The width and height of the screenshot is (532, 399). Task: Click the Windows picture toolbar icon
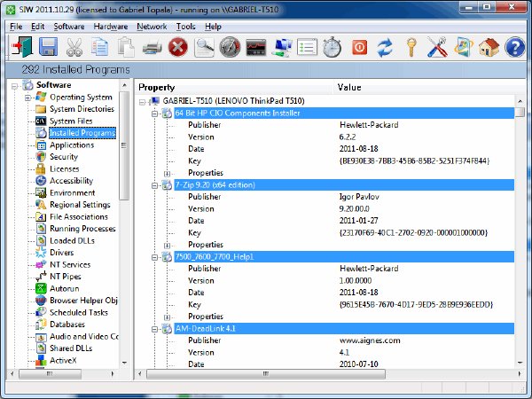[463, 47]
